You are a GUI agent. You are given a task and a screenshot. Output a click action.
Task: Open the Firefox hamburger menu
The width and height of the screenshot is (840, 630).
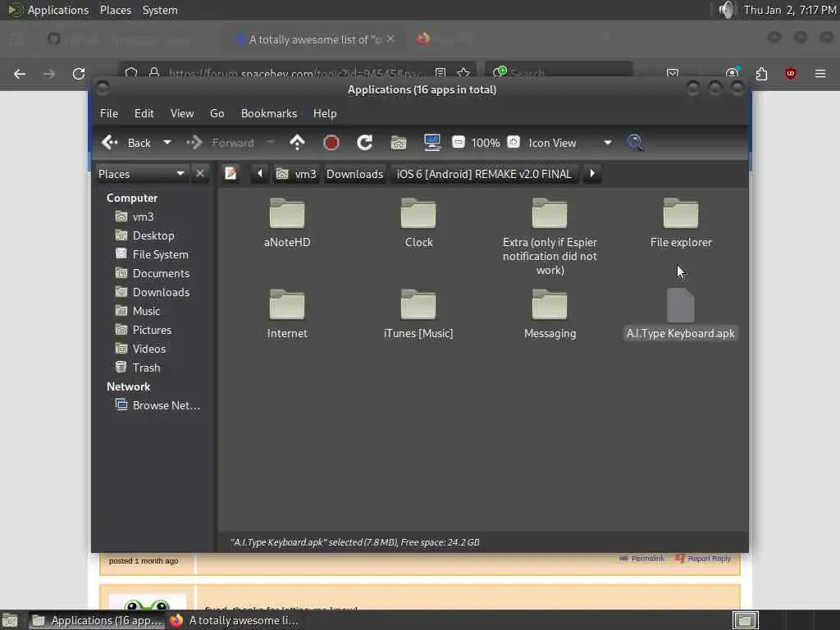(820, 73)
